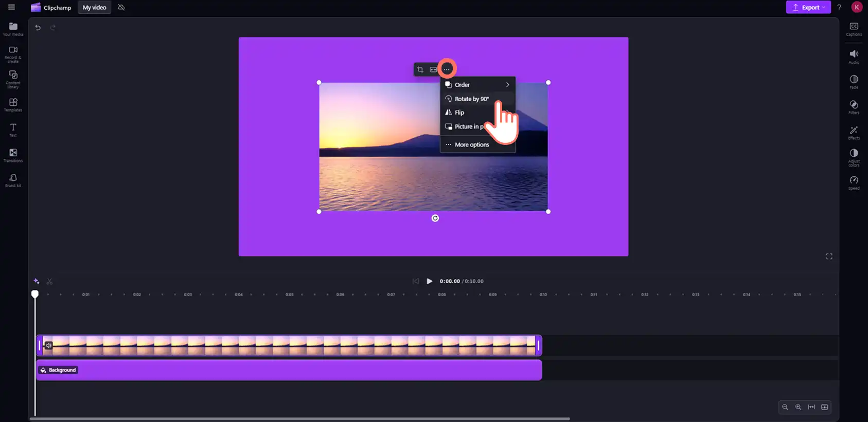Expand the Order submenu
The image size is (868, 422).
tap(477, 85)
